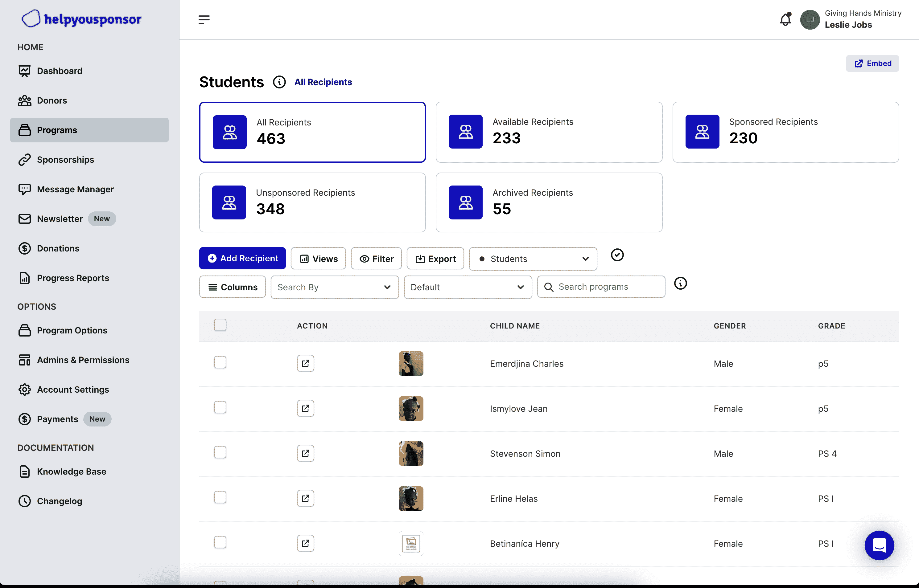This screenshot has width=919, height=588.
Task: Open the Default sort dropdown
Action: (x=468, y=287)
